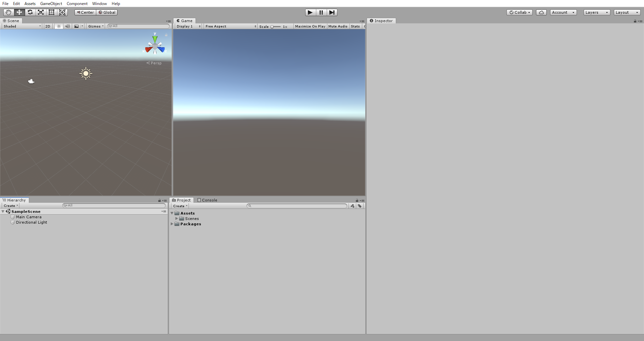644x341 pixels.
Task: Open the Account dropdown
Action: click(x=563, y=12)
